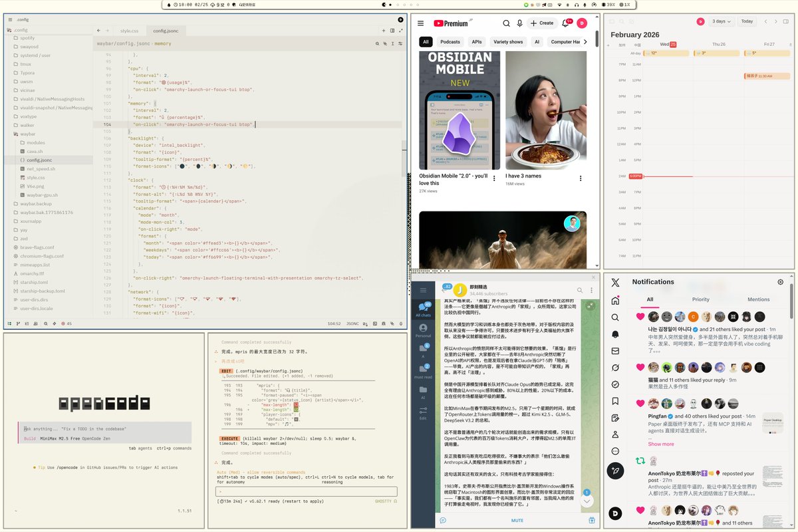The image size is (798, 532).
Task: Click the YouTube search magnifier icon
Action: click(505, 23)
